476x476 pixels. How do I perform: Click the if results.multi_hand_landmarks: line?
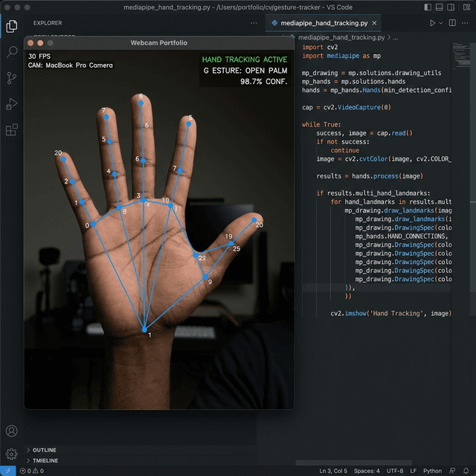coord(373,193)
